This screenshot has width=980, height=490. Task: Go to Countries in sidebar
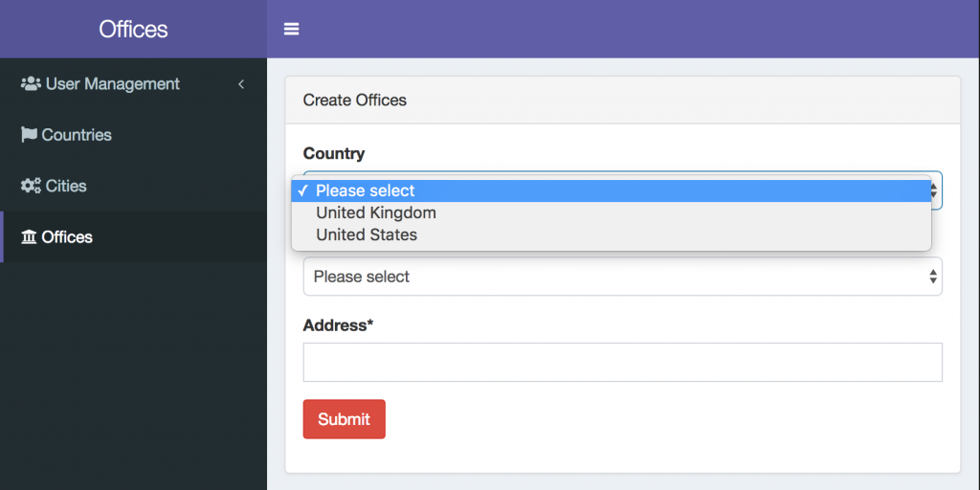point(133,135)
